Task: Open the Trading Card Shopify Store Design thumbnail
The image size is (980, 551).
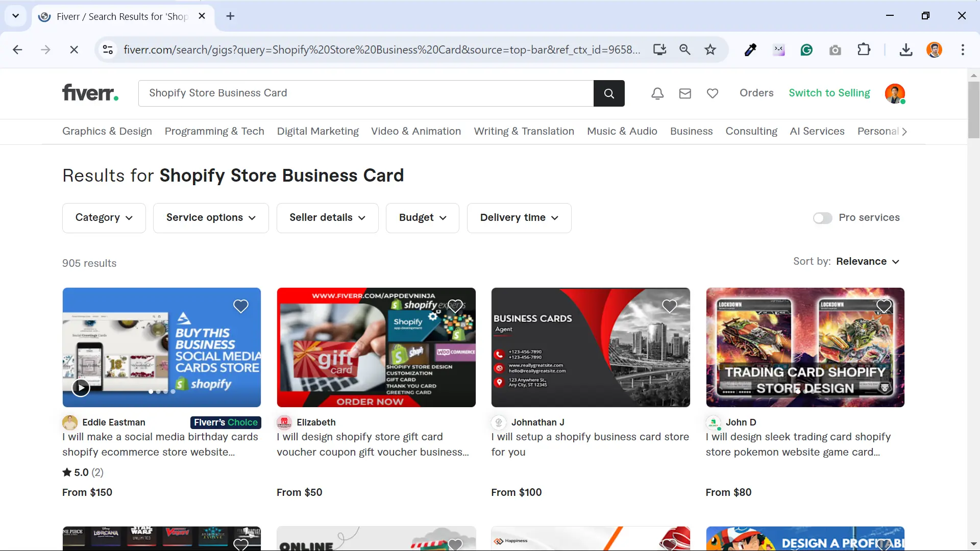Action: 805,347
